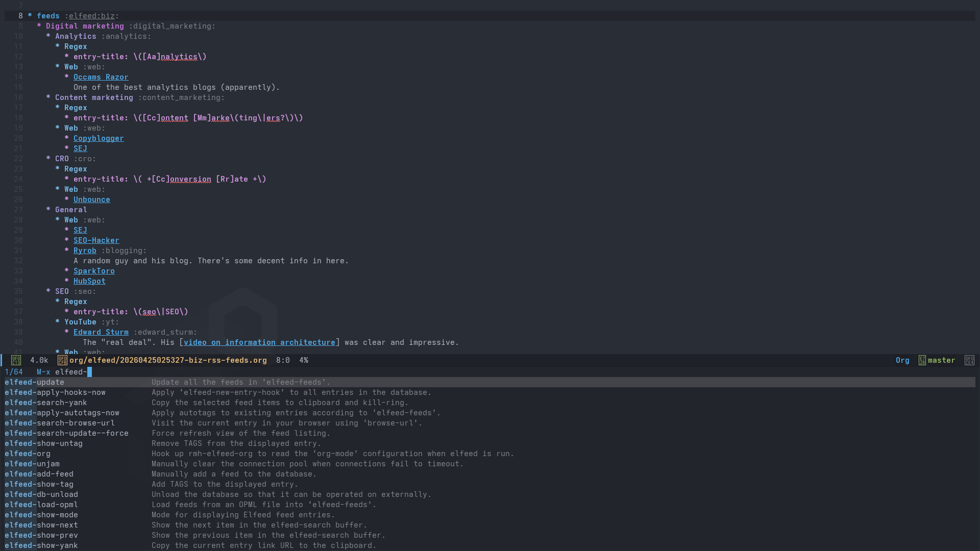
Task: Click the Org major mode indicator
Action: coord(902,360)
